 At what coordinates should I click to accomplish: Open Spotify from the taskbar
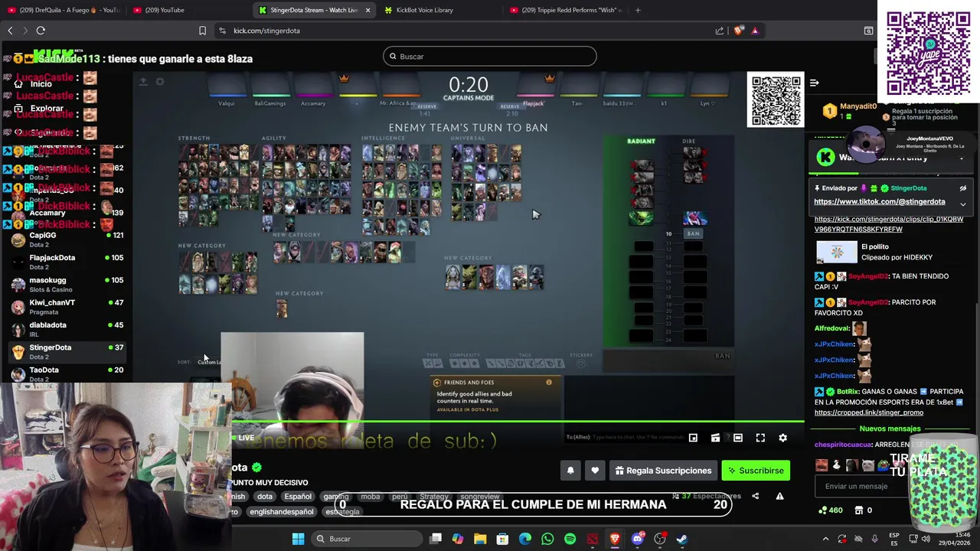(570, 539)
